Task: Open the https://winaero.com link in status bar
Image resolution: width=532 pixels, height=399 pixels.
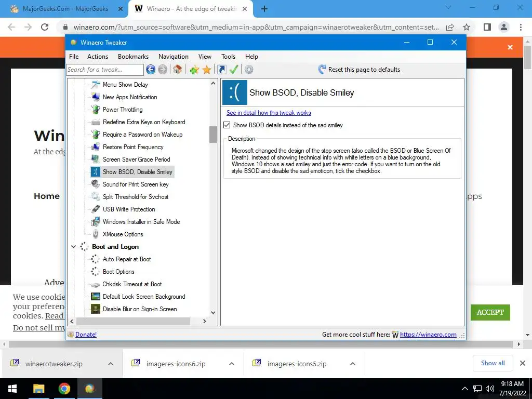Action: [428, 335]
